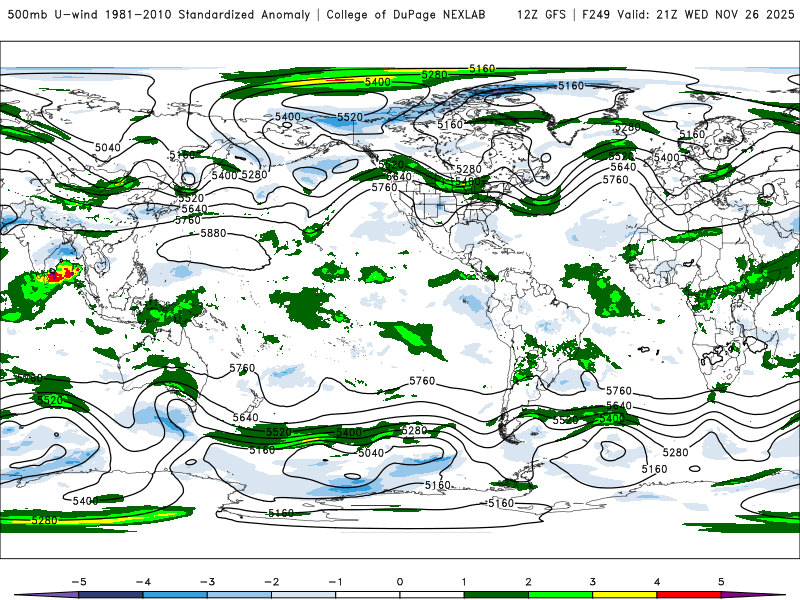Click the colorbar tick label "-4"
The height and width of the screenshot is (600, 800).
coord(143,582)
